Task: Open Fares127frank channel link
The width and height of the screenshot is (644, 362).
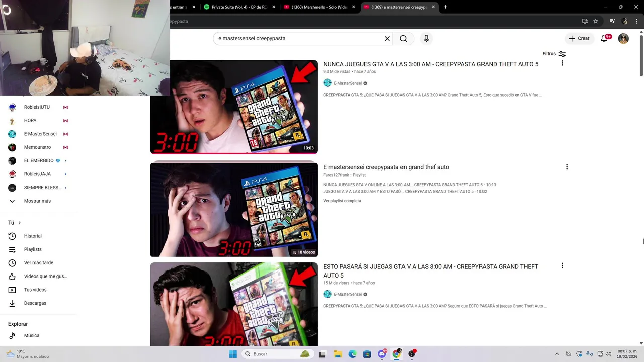Action: [x=336, y=175]
